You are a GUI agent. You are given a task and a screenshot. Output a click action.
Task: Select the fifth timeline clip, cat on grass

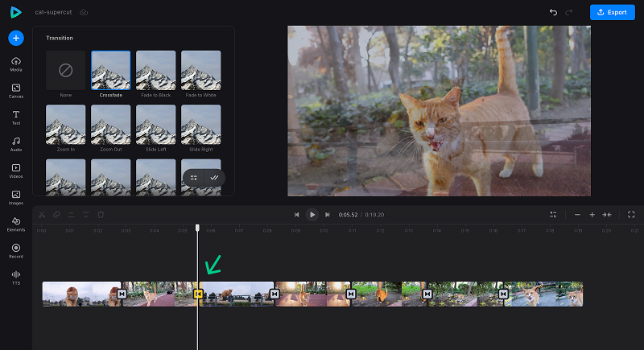[389, 294]
